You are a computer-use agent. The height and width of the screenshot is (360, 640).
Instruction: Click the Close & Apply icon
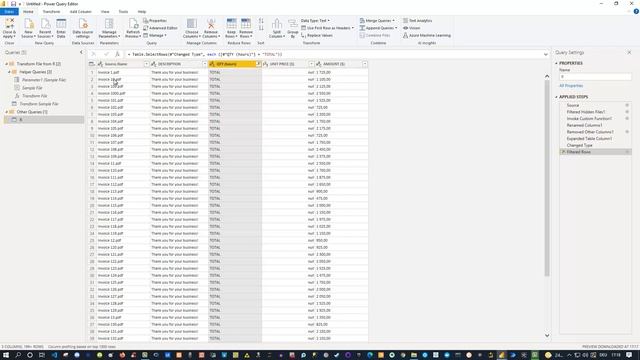tap(9, 24)
